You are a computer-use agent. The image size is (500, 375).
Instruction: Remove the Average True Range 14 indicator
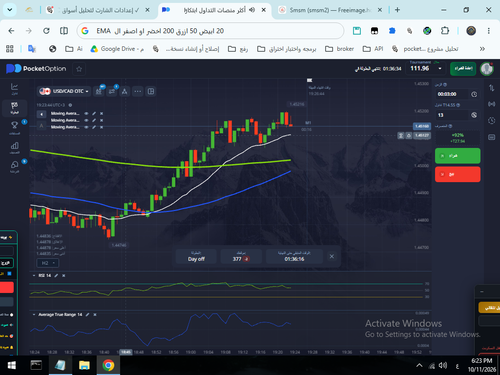(x=95, y=314)
